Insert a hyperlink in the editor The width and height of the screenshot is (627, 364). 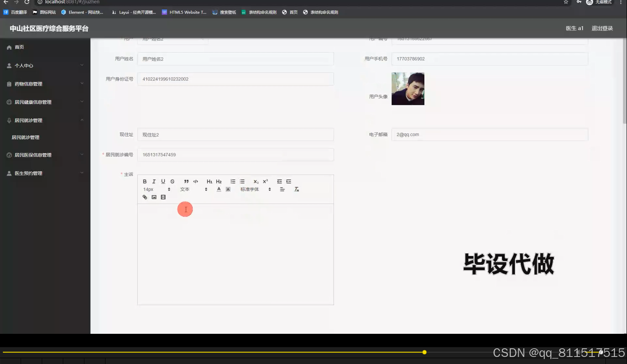click(145, 197)
